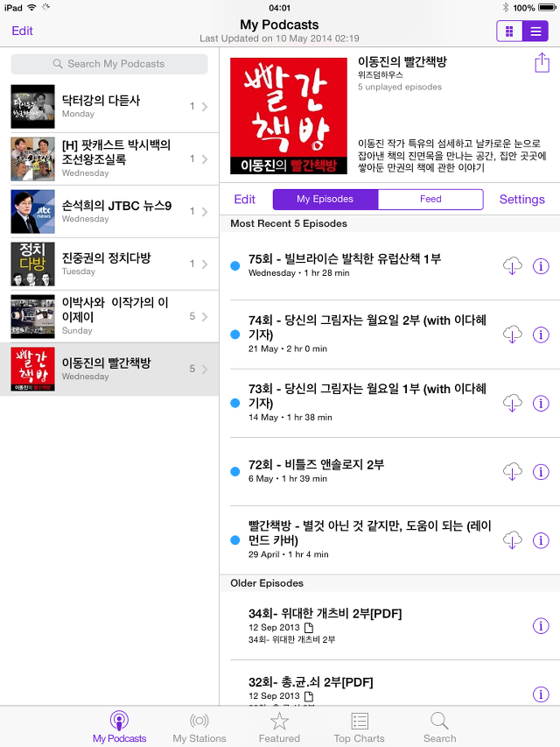Tap Edit above the episode list
The height and width of the screenshot is (747, 560).
pos(245,199)
